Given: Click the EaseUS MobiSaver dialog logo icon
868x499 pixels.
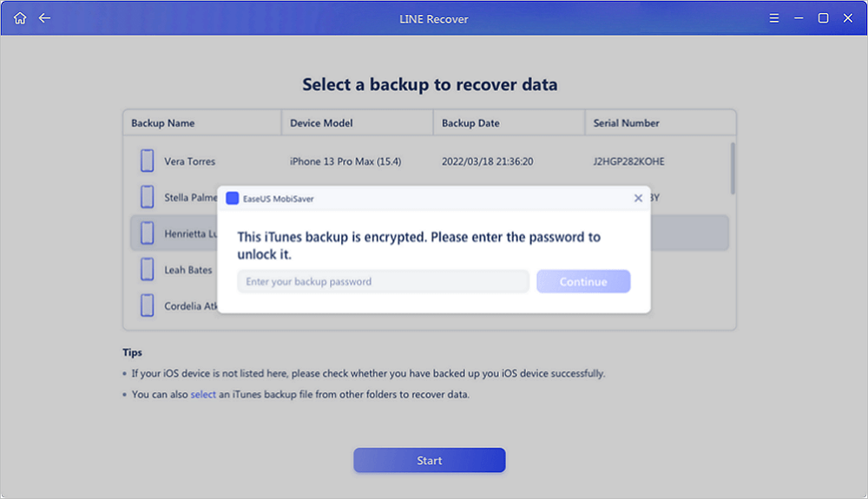Looking at the screenshot, I should click(x=232, y=199).
